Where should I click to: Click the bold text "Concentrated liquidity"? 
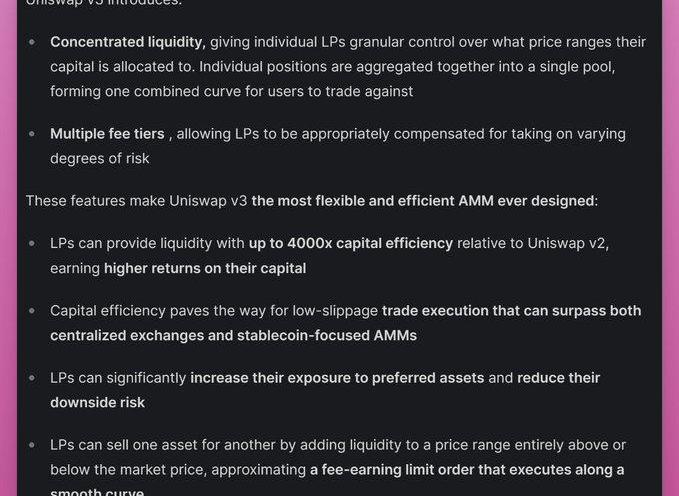click(126, 42)
